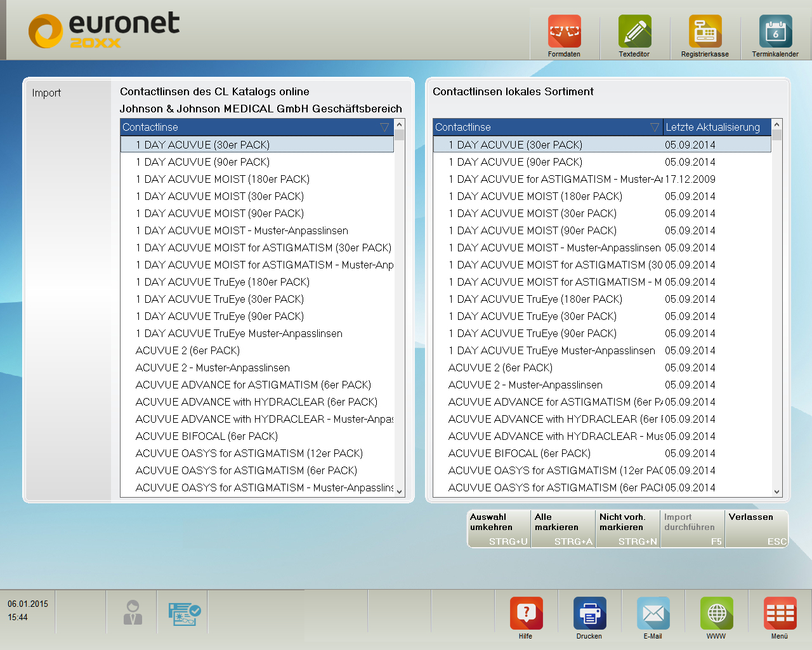Viewport: 812px width, 650px height.
Task: Select catalog row ACUVUE BIFOCAL (6er PACK)
Action: tap(257, 436)
